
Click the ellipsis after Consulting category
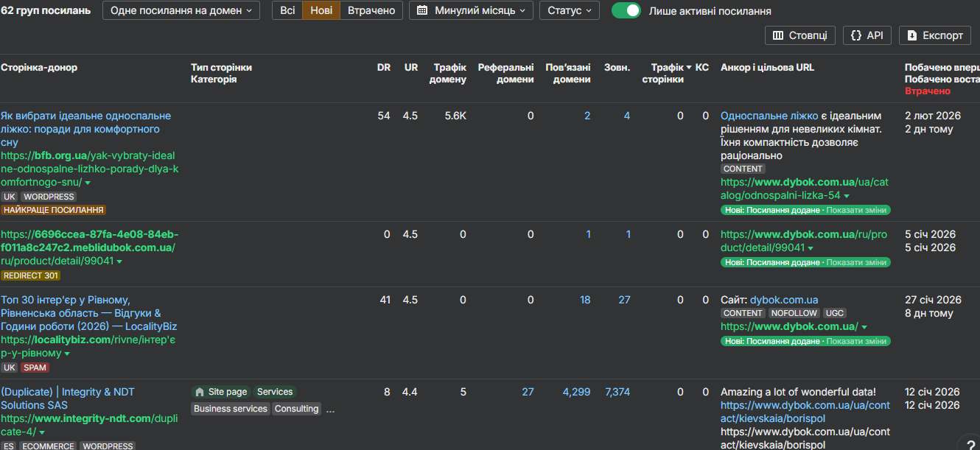330,409
